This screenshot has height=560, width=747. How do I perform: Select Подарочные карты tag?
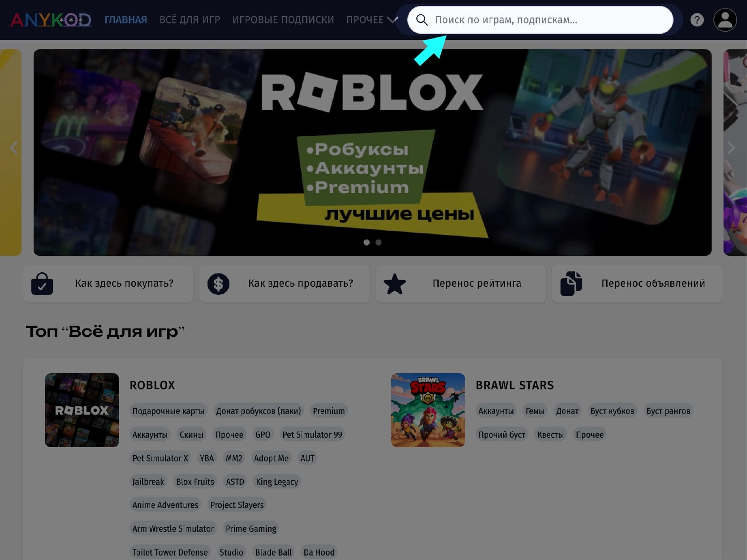[168, 411]
